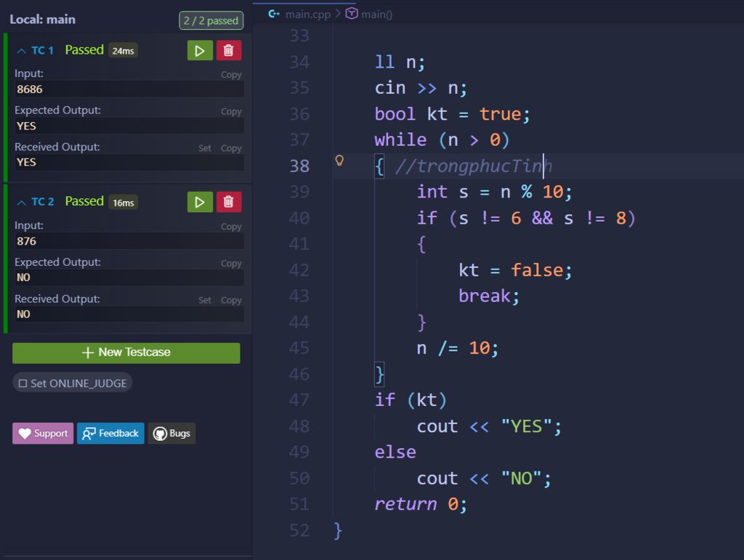
Task: Click the C++ file icon in breadcrumb
Action: 274,14
